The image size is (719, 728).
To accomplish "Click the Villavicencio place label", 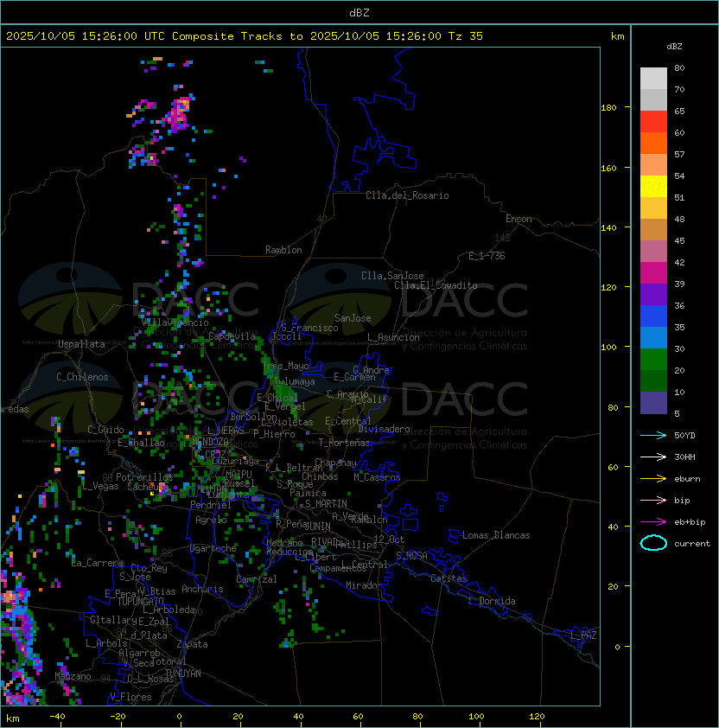I will [175, 322].
